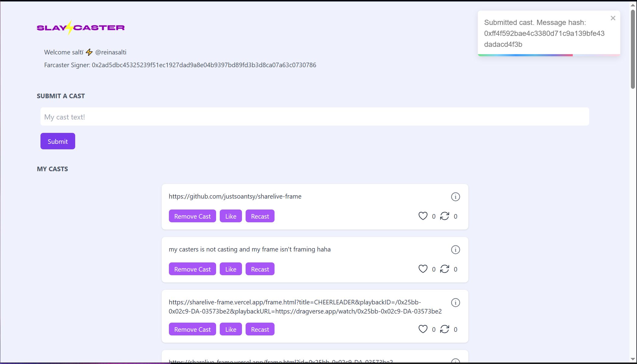The width and height of the screenshot is (637, 364).
Task: Click the @reinasalti username
Action: point(111,52)
